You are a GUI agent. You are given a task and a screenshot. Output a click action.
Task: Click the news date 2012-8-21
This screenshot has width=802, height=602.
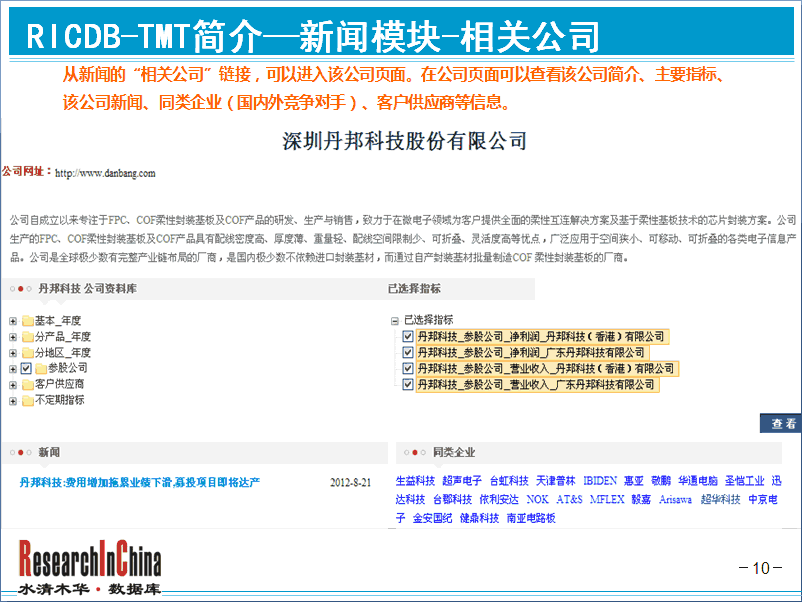coord(350,482)
